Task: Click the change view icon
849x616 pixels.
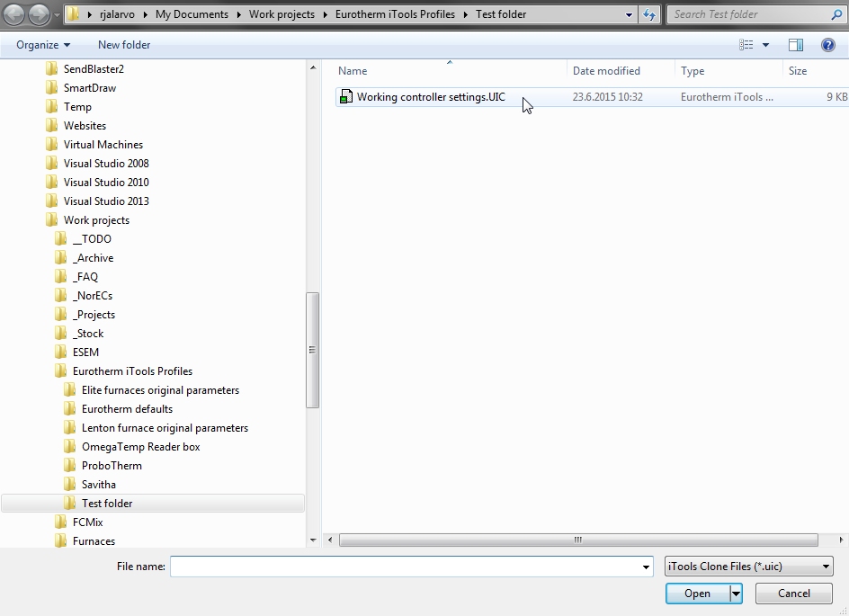Action: point(746,45)
